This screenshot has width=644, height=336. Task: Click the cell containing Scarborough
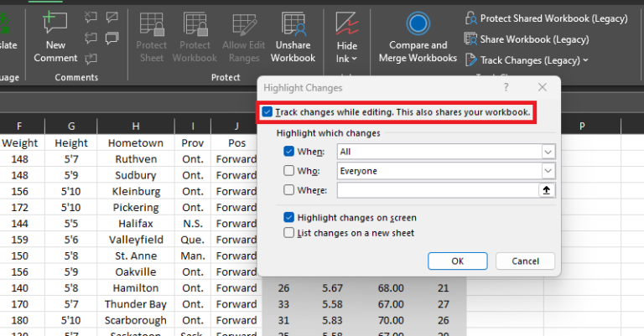[x=136, y=320]
